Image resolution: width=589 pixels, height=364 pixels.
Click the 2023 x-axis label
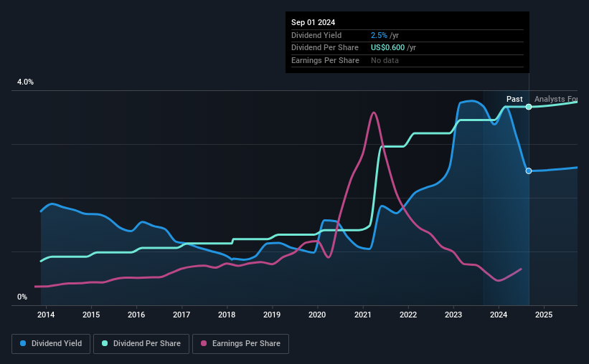pyautogui.click(x=453, y=315)
